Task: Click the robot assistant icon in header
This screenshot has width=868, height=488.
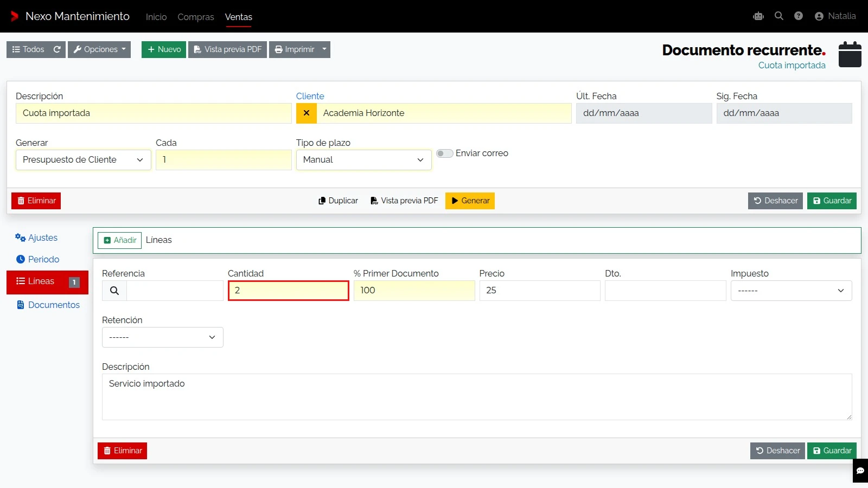Action: 758,16
